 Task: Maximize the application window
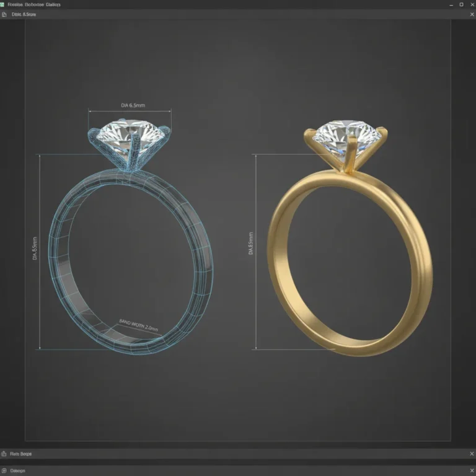click(x=461, y=4)
